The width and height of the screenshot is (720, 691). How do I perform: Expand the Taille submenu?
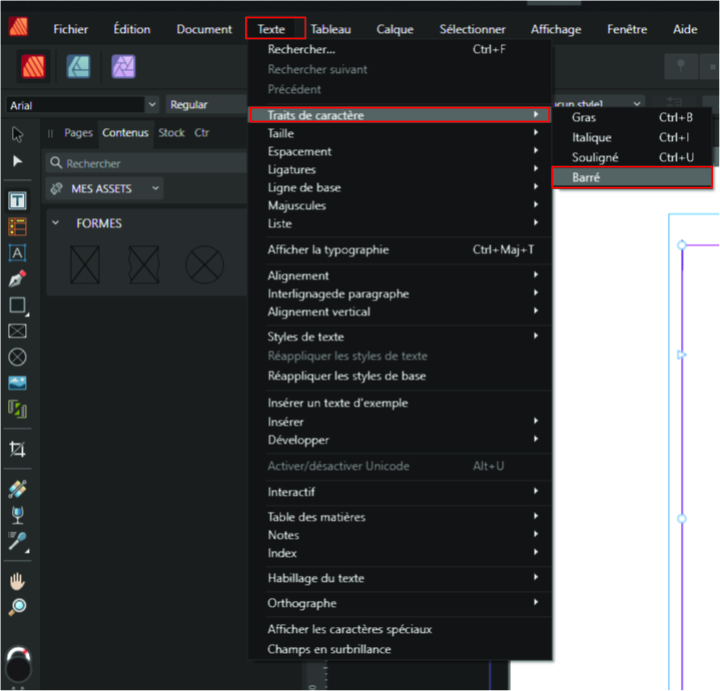399,133
